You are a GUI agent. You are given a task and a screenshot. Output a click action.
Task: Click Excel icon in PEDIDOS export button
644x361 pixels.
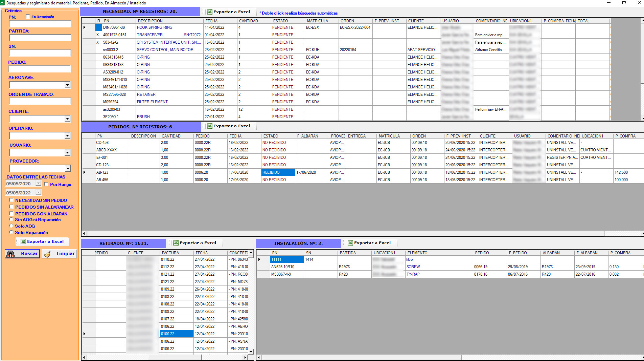click(210, 126)
